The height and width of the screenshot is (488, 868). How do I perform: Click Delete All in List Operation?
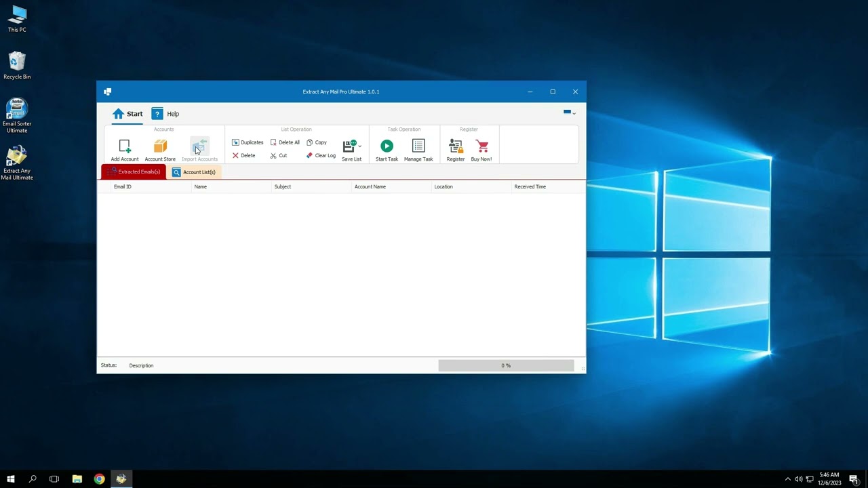[x=285, y=142]
